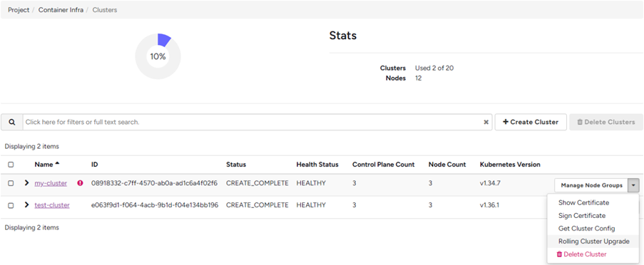The height and width of the screenshot is (265, 644).
Task: Toggle the action dropdown caret for my-cluster
Action: click(633, 185)
